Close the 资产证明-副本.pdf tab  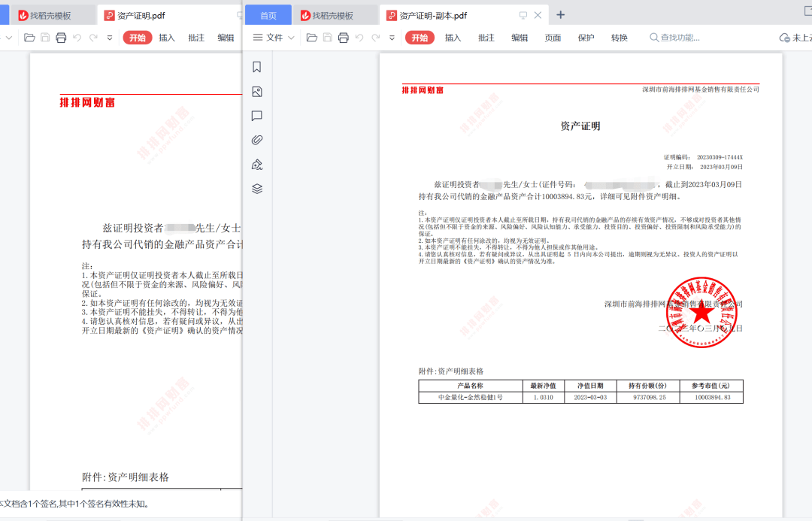coord(538,15)
